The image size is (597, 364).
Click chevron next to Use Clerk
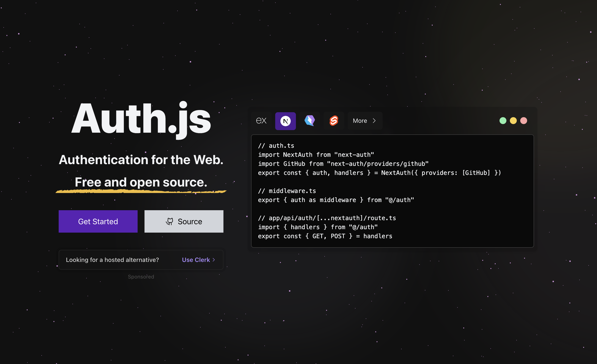pyautogui.click(x=214, y=260)
